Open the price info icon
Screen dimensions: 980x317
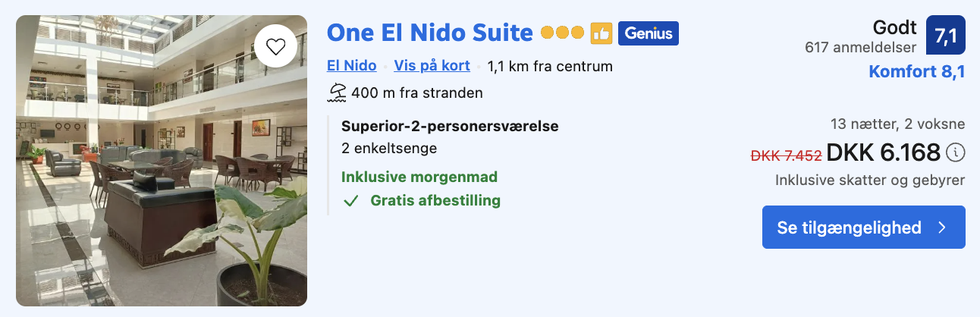[956, 153]
